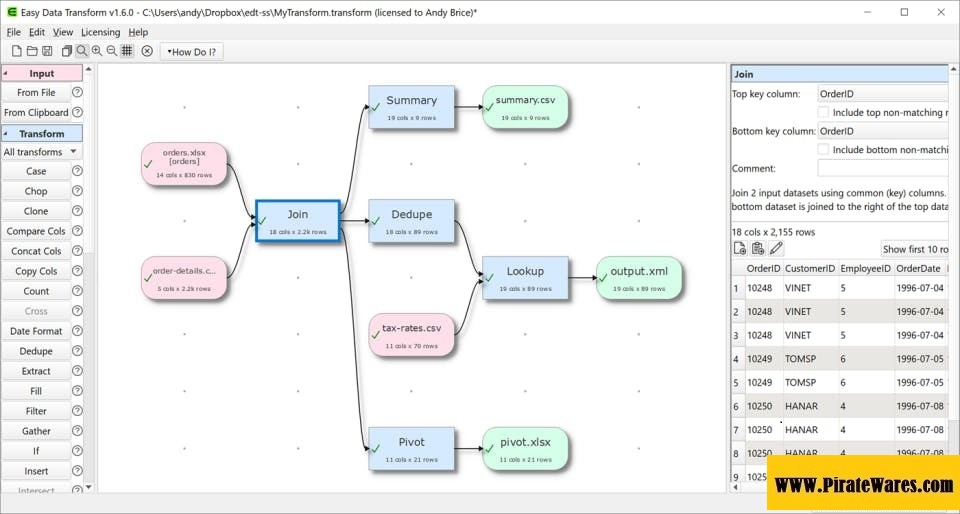Open the Show first 10 rows dropdown
Viewport: 960px width, 514px height.
[915, 249]
